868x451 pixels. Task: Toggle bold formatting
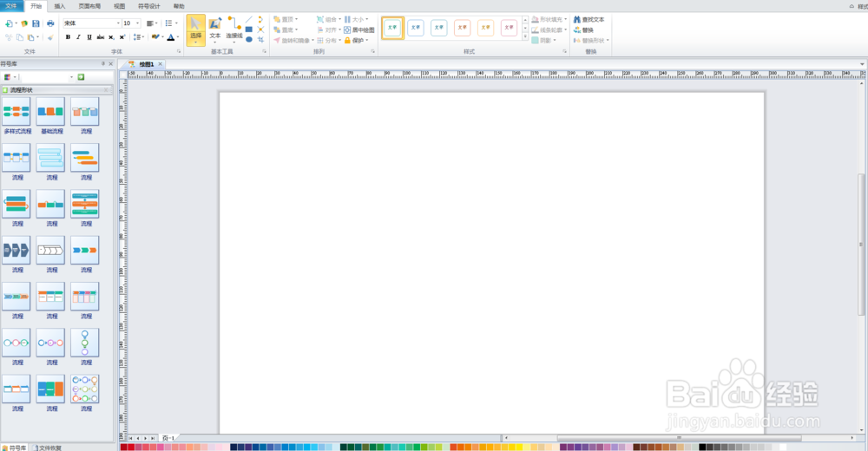pos(68,37)
